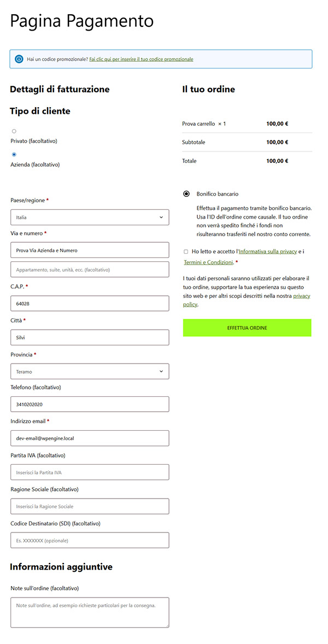Expand the Provincia dropdown showing Teramo
The image size is (328, 644).
point(90,372)
